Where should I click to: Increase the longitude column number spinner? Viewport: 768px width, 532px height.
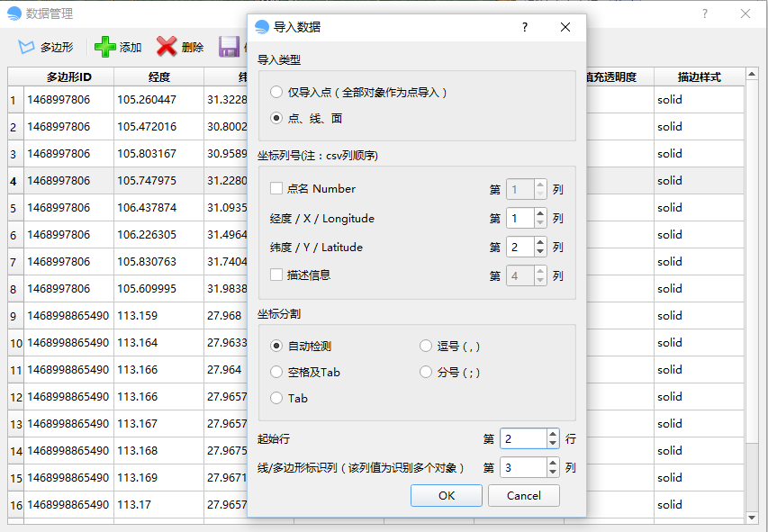(x=540, y=213)
